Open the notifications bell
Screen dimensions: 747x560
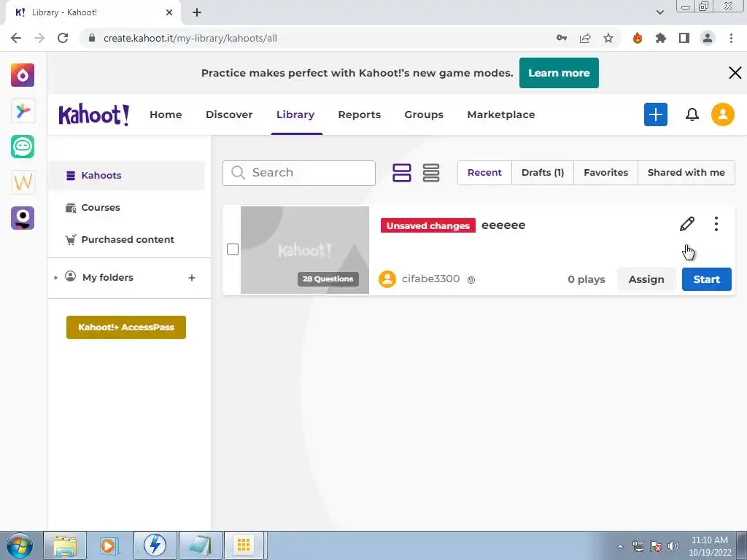coord(692,114)
